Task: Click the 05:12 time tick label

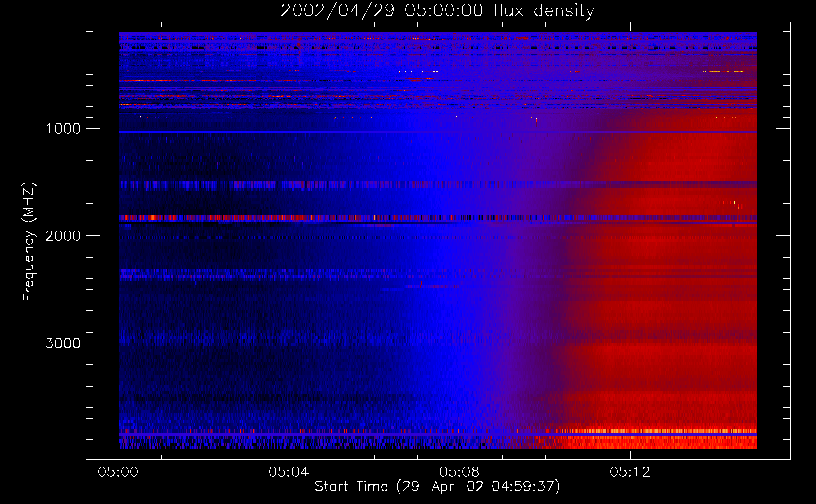Action: pos(630,472)
